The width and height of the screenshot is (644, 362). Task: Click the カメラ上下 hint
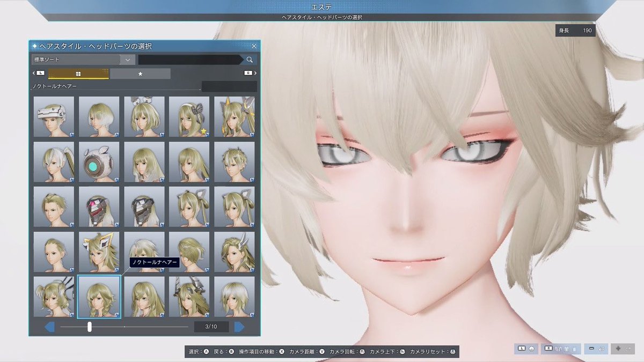(x=387, y=352)
